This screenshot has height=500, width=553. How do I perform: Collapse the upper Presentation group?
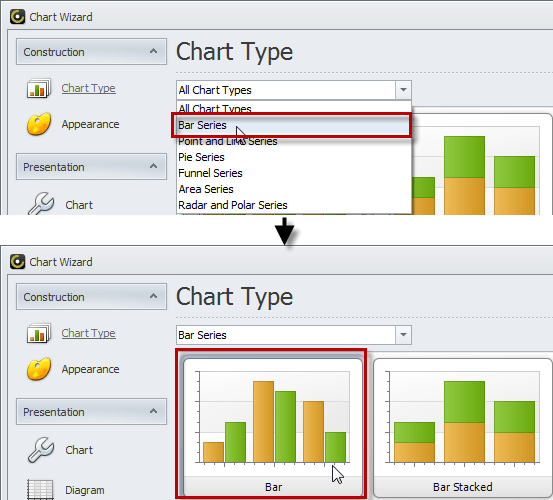(153, 166)
